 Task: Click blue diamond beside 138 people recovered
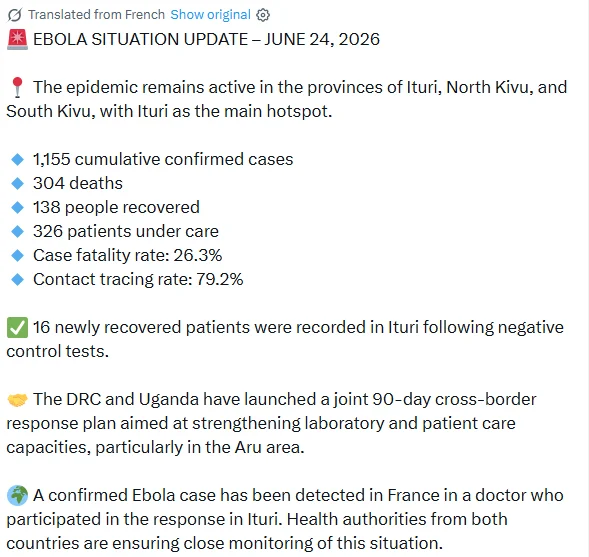[x=17, y=207]
